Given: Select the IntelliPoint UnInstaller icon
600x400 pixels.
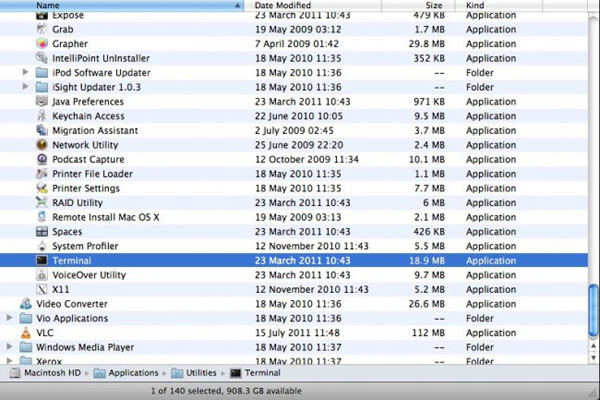Looking at the screenshot, I should click(41, 58).
